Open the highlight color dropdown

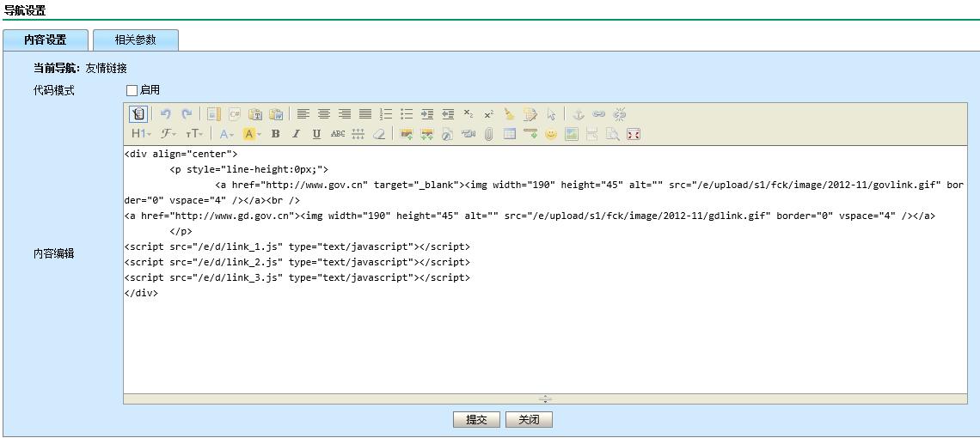[x=252, y=134]
